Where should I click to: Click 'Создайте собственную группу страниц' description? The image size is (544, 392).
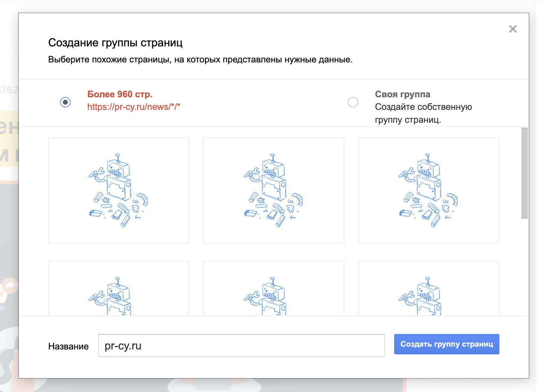coord(423,113)
